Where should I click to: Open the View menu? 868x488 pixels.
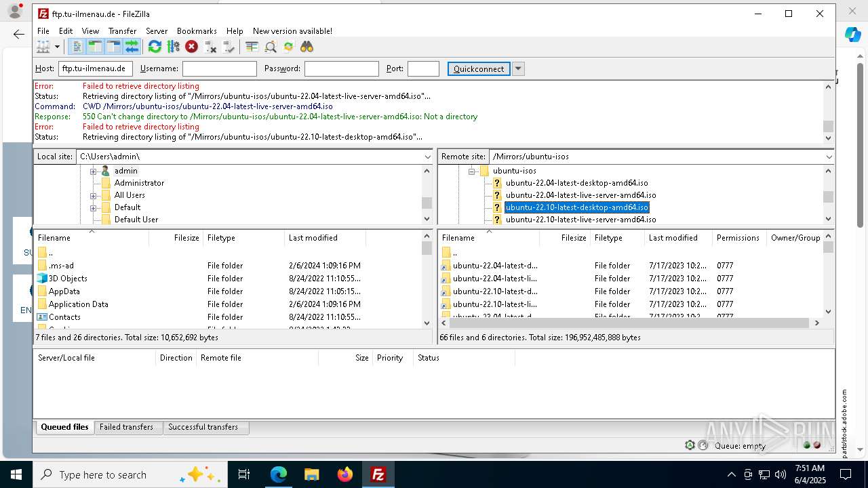pyautogui.click(x=90, y=31)
